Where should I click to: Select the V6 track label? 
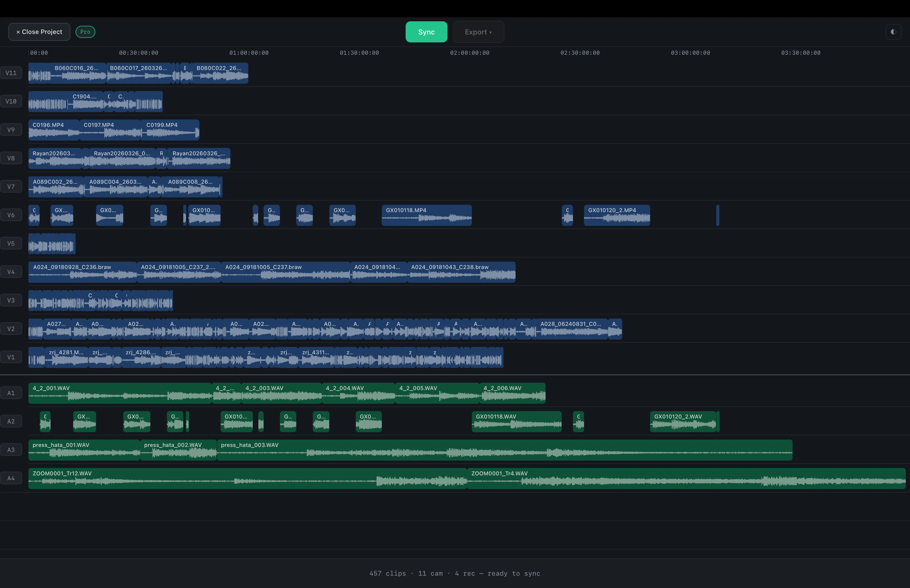pos(11,215)
